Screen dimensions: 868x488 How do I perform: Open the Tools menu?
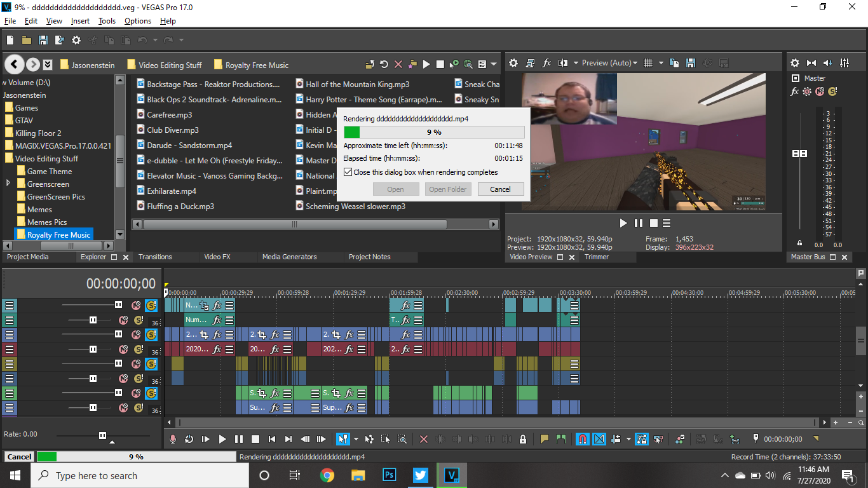(107, 21)
